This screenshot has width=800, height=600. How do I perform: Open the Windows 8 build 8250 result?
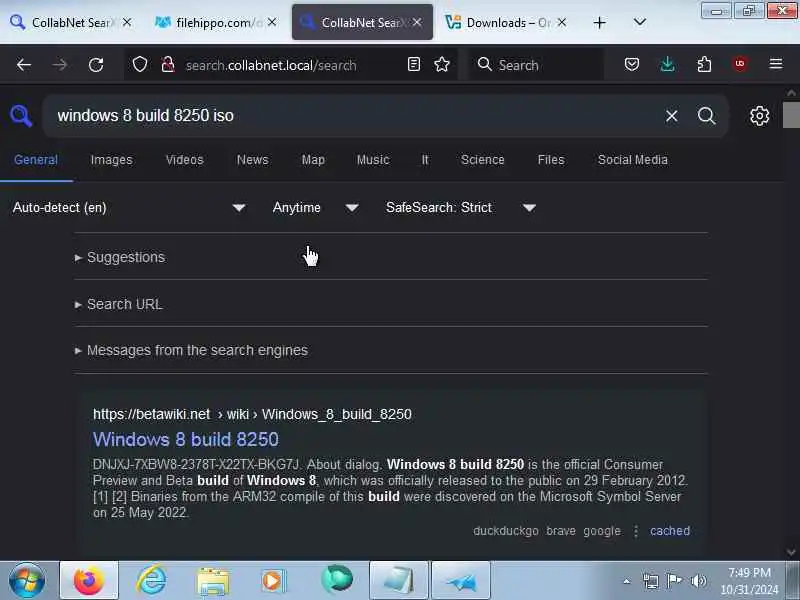pyautogui.click(x=186, y=439)
